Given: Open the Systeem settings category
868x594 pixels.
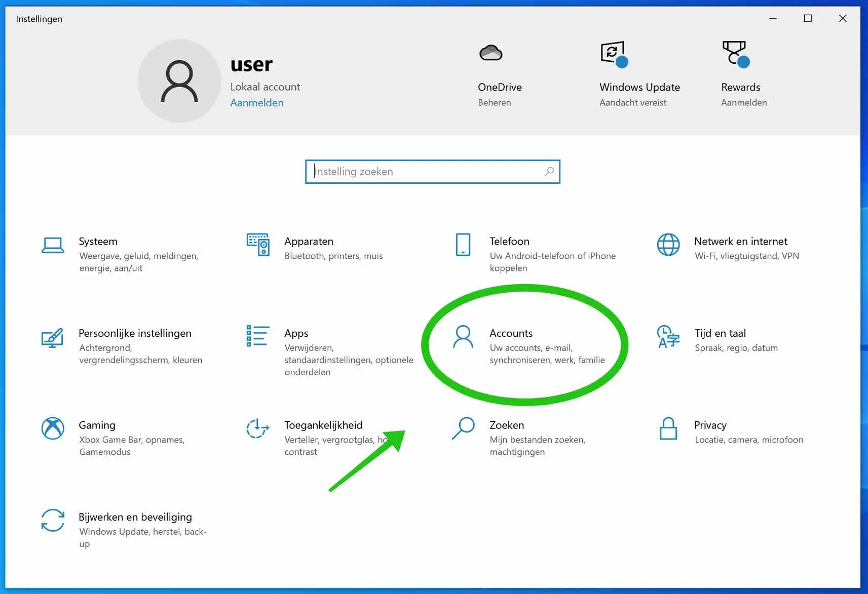Looking at the screenshot, I should 98,242.
